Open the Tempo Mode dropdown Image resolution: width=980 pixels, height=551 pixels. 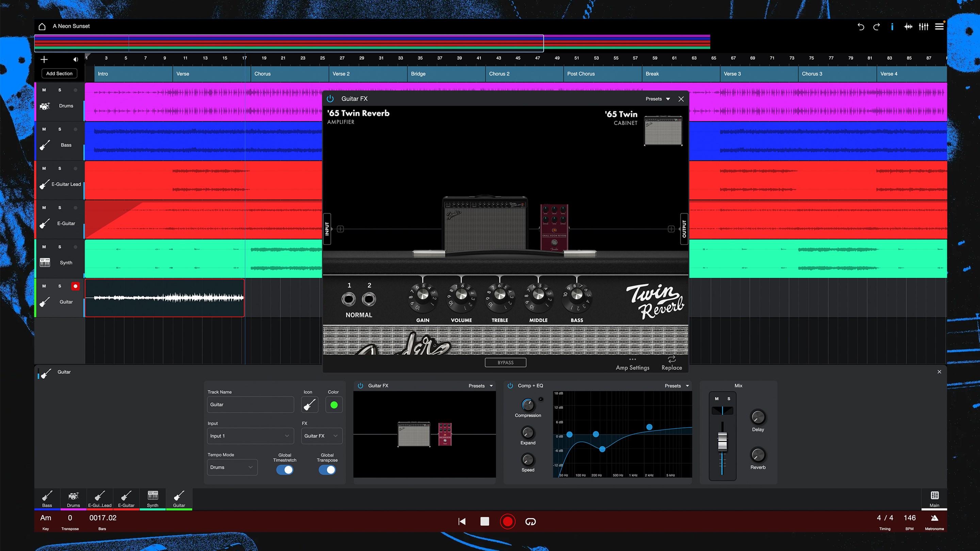point(232,467)
